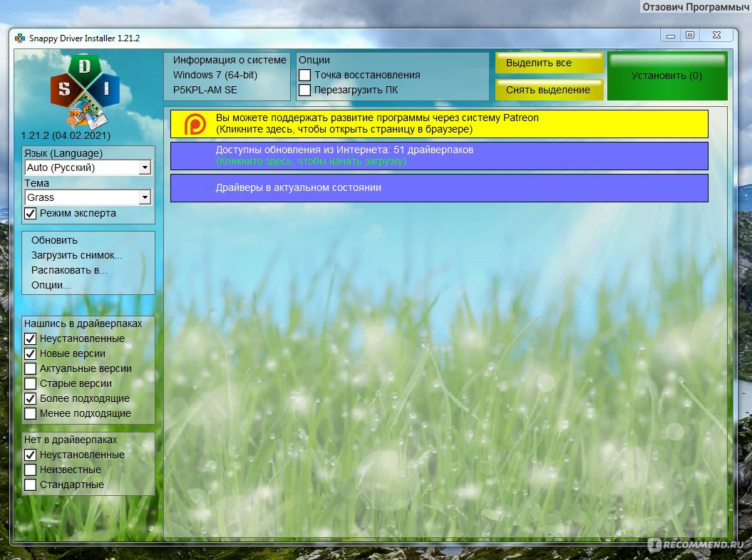Image resolution: width=752 pixels, height=560 pixels.
Task: Click the SDI hexagon logo
Action: 85,90
